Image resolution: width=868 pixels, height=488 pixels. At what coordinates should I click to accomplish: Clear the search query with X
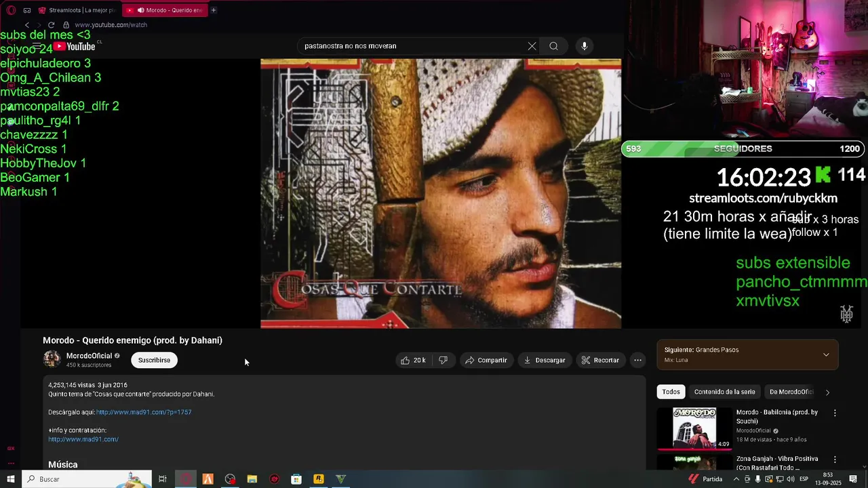tap(532, 46)
